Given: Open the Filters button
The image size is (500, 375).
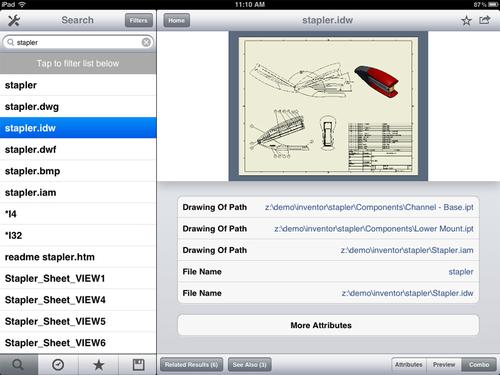Looking at the screenshot, I should (x=139, y=20).
